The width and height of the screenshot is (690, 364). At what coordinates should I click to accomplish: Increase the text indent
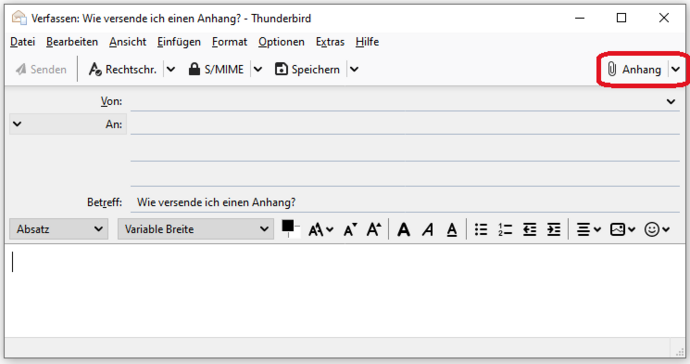(554, 229)
